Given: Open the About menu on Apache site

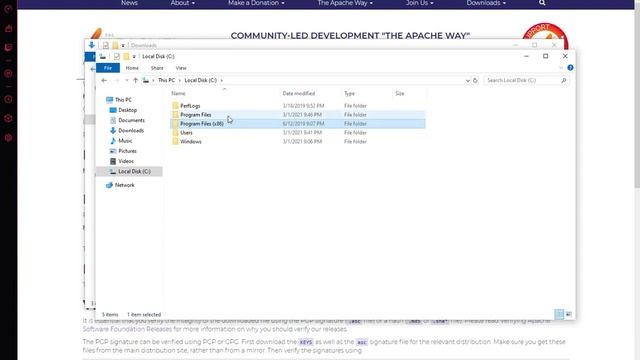Looking at the screenshot, I should [182, 3].
